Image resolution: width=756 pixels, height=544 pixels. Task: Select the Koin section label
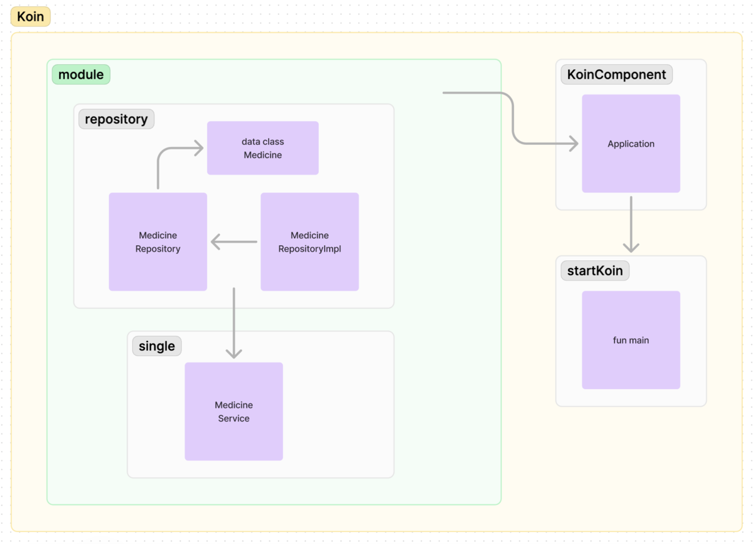pos(30,16)
